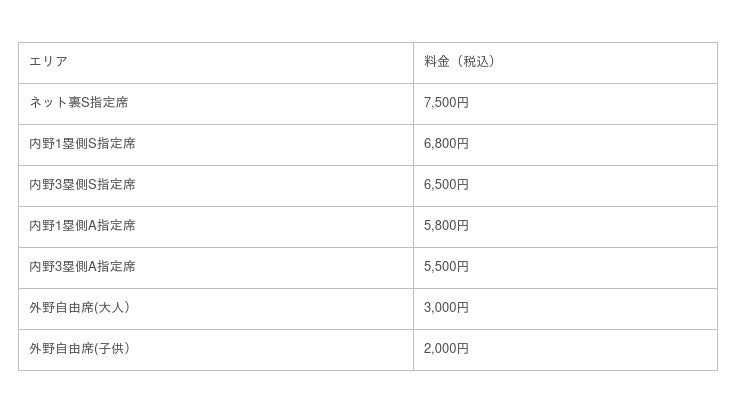The height and width of the screenshot is (411, 740).
Task: Click the 5,800円 price cell
Action: tap(565, 226)
